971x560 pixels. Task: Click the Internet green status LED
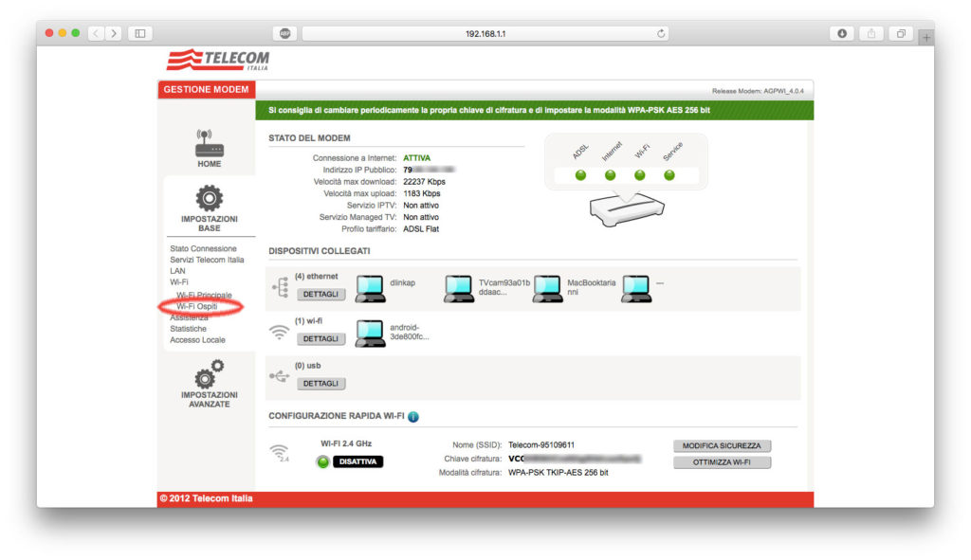click(610, 175)
